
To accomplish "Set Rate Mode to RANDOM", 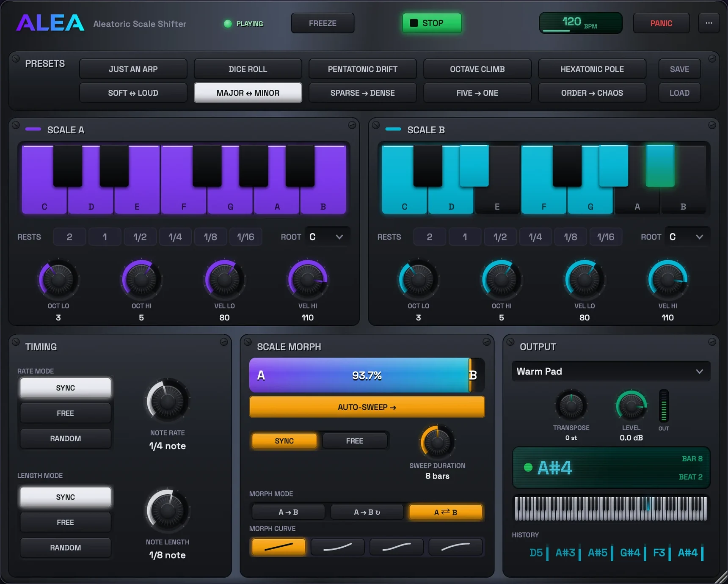I will tap(66, 438).
